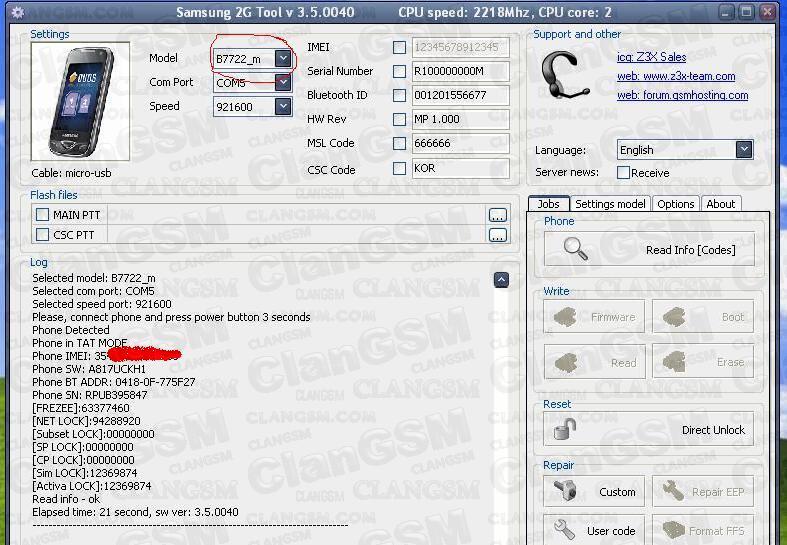Click the log line "Phone BT ADDR: 0418-0F-775F27"
Screen dimensions: 787x545
tap(114, 382)
